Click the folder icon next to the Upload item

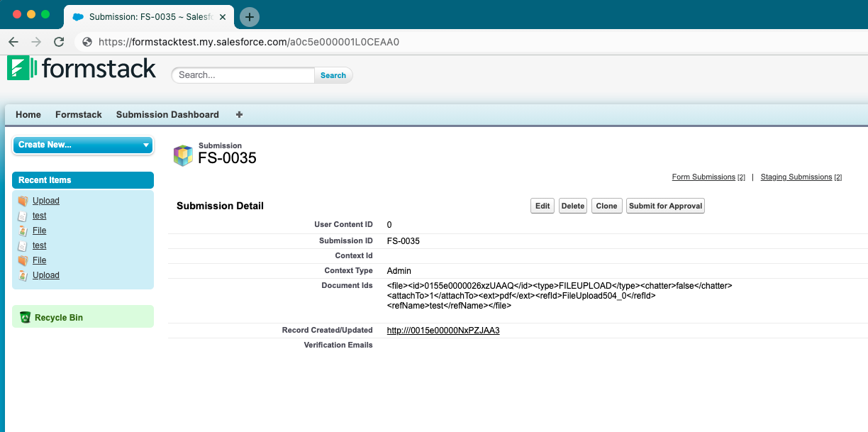coord(23,201)
